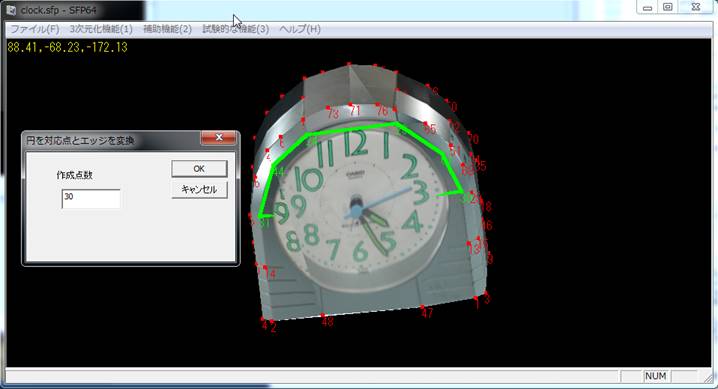Select point marker 71 on clock top

pyautogui.click(x=355, y=110)
